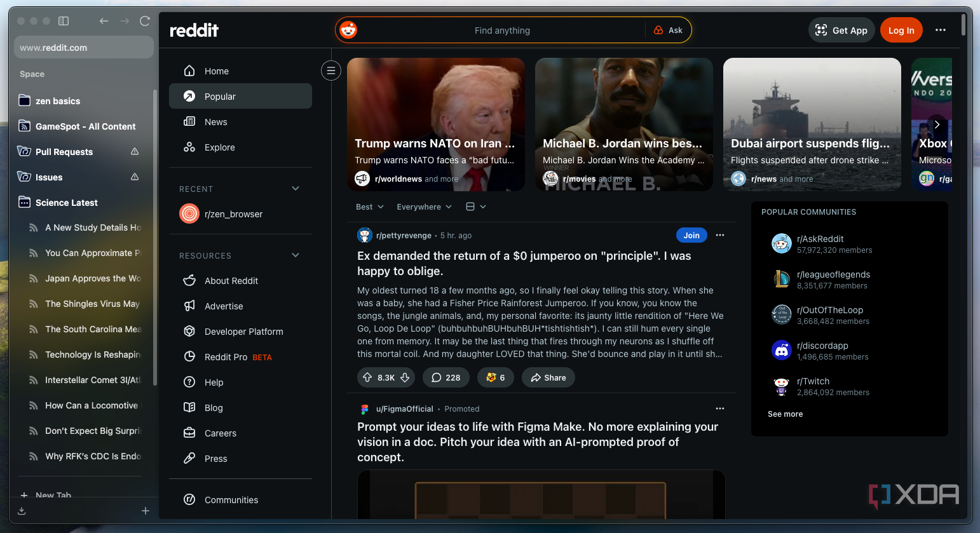Image resolution: width=980 pixels, height=533 pixels.
Task: Go back using the browser back arrow
Action: click(x=104, y=21)
